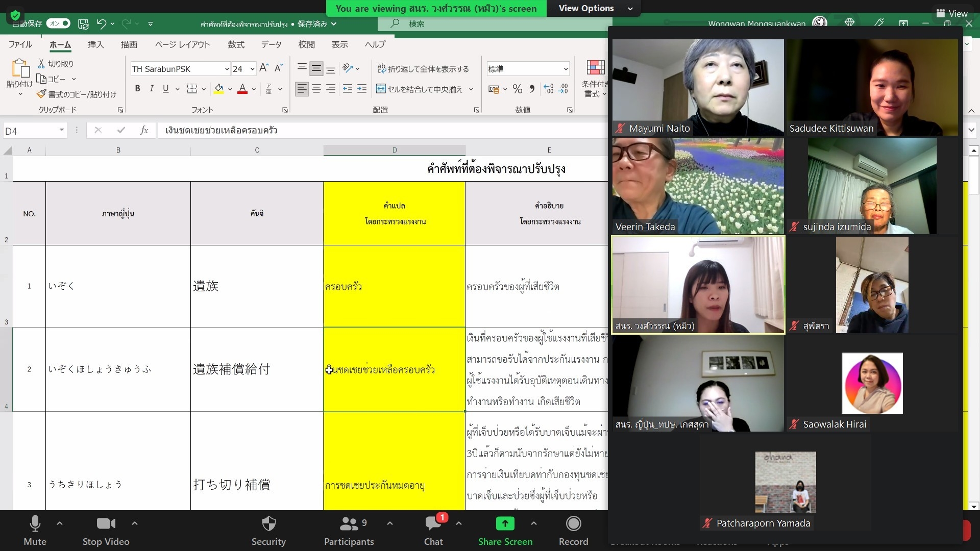Click the Zoom encryption green shield icon
980x551 pixels.
click(x=15, y=15)
